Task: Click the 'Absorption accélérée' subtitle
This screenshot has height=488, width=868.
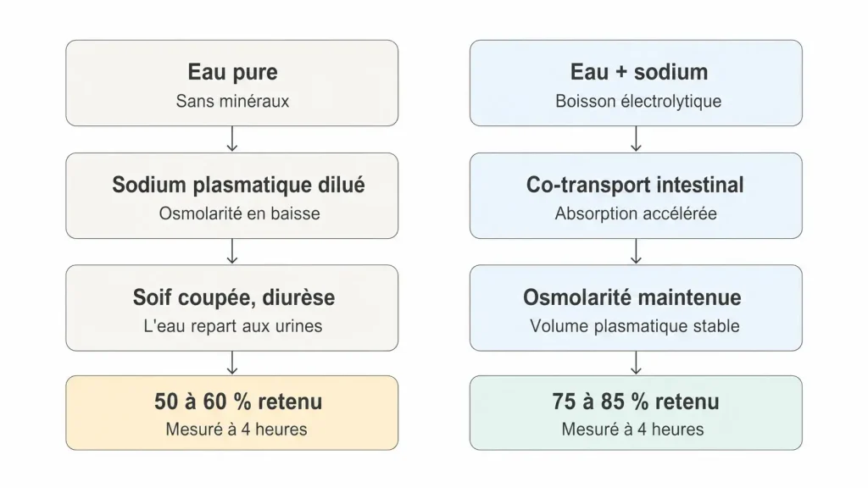Action: [x=636, y=213]
